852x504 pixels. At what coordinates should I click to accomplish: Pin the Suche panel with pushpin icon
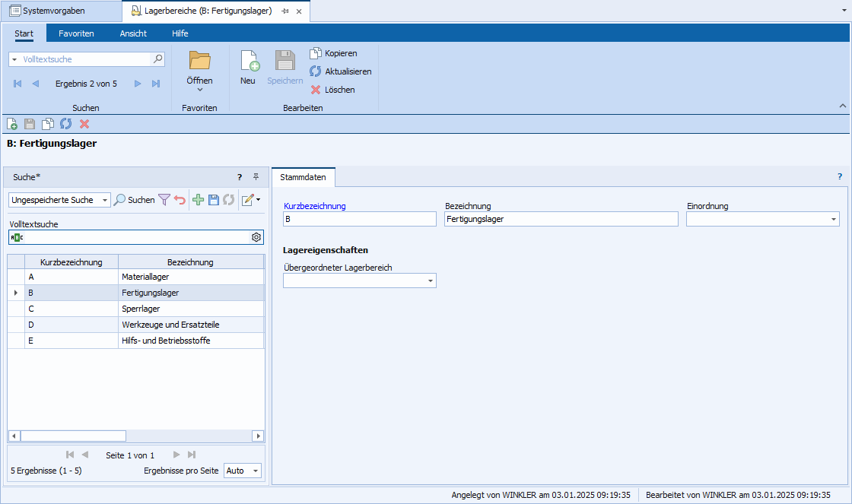click(x=256, y=177)
